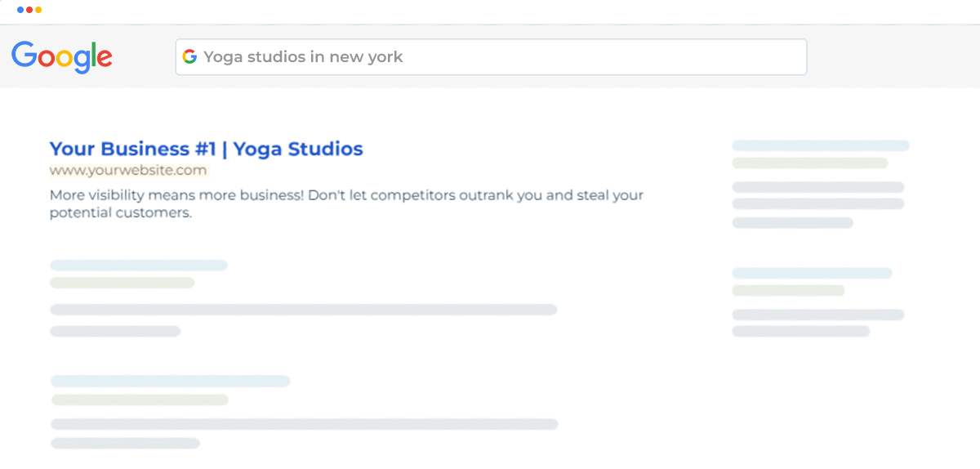Select the More visibility means more business description
The width and height of the screenshot is (980, 469).
[x=347, y=204]
